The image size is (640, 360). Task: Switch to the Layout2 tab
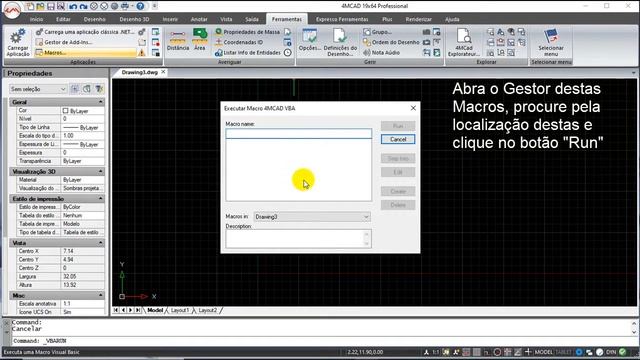click(x=207, y=310)
